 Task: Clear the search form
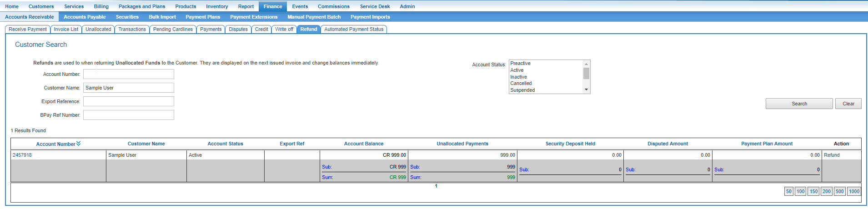click(x=848, y=104)
